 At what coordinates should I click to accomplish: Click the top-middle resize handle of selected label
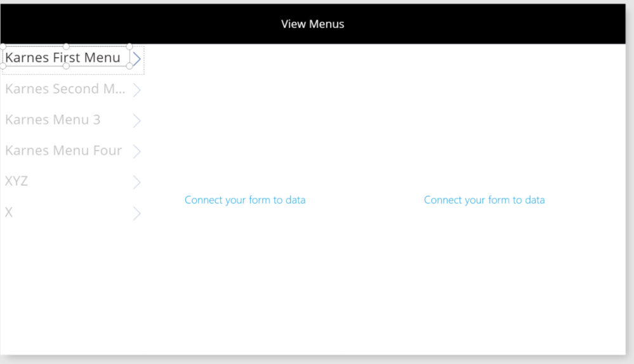66,46
